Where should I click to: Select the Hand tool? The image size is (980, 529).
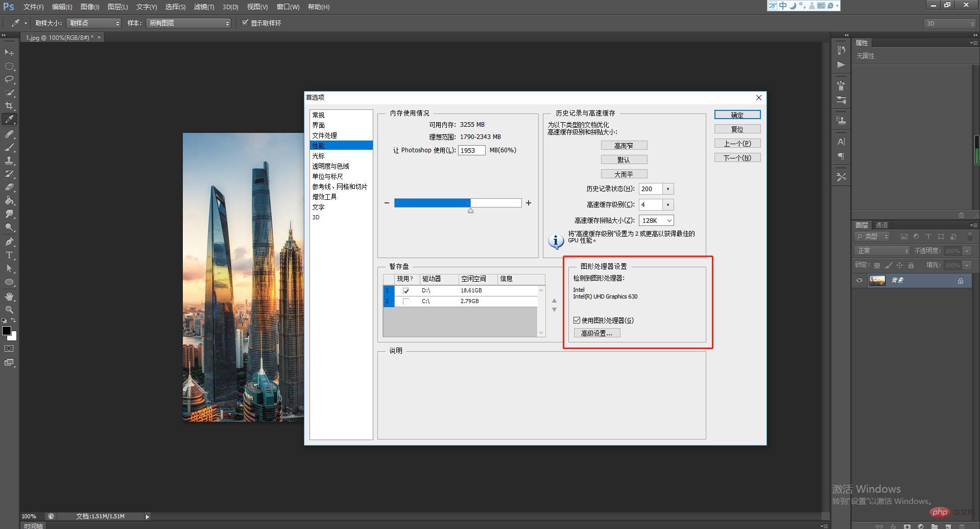9,296
